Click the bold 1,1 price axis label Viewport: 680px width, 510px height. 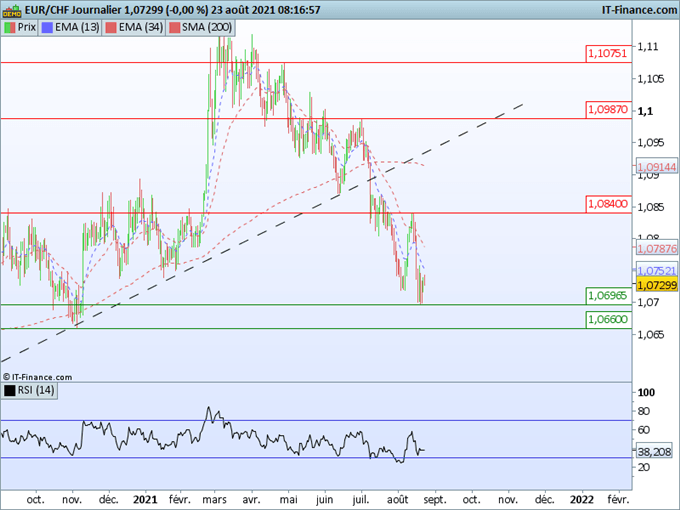(x=645, y=111)
